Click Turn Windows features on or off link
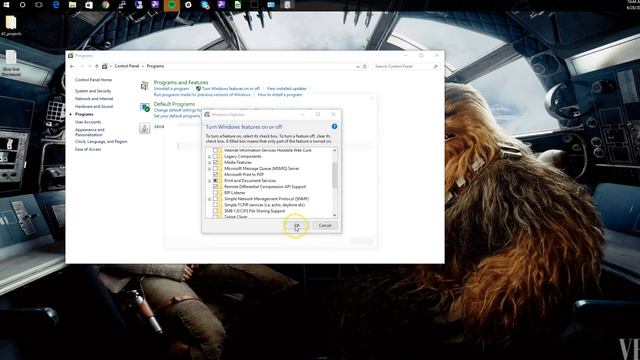 click(x=231, y=89)
